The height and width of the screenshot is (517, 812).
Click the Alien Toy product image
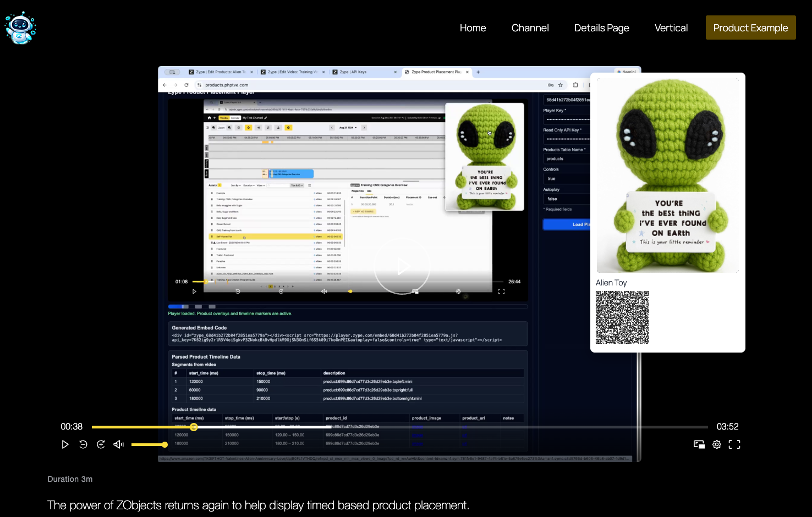point(668,175)
